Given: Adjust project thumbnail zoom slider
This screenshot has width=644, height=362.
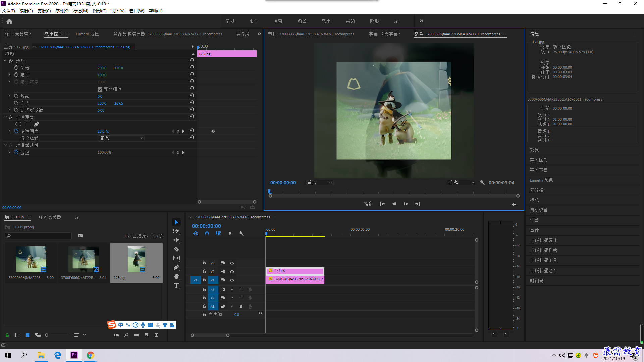Looking at the screenshot, I should pyautogui.click(x=47, y=335).
